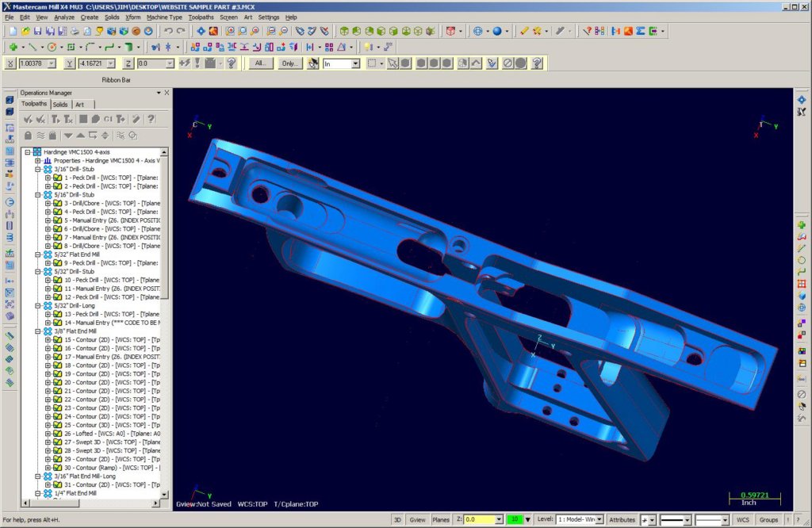Click the Verify selected operations icon

tap(95, 119)
